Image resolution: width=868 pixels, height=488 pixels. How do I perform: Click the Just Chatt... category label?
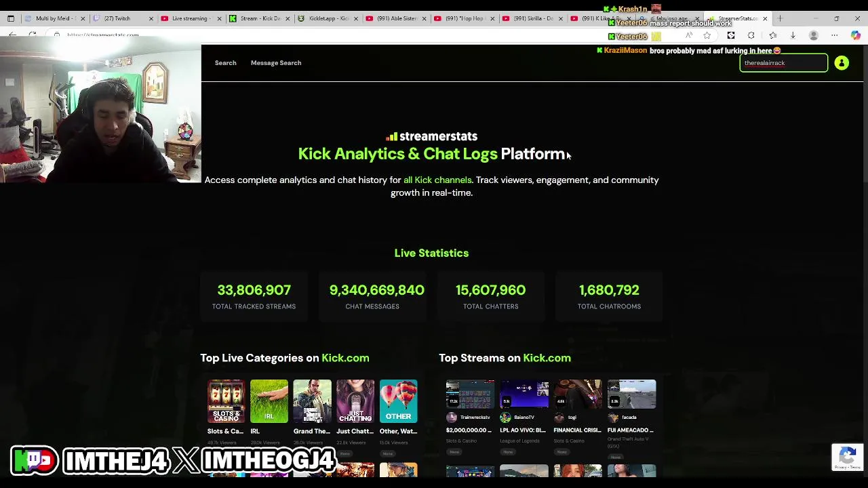(355, 432)
